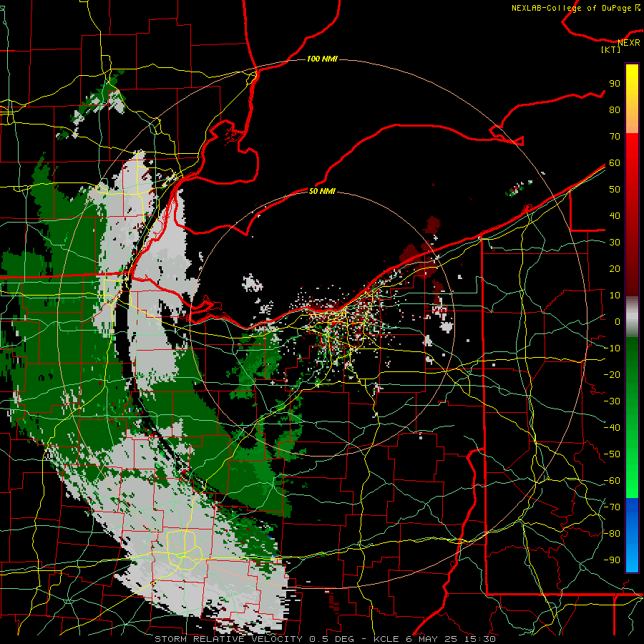Click the 50 value on velocity scale
Screen dimensions: 644x644
tap(615, 190)
